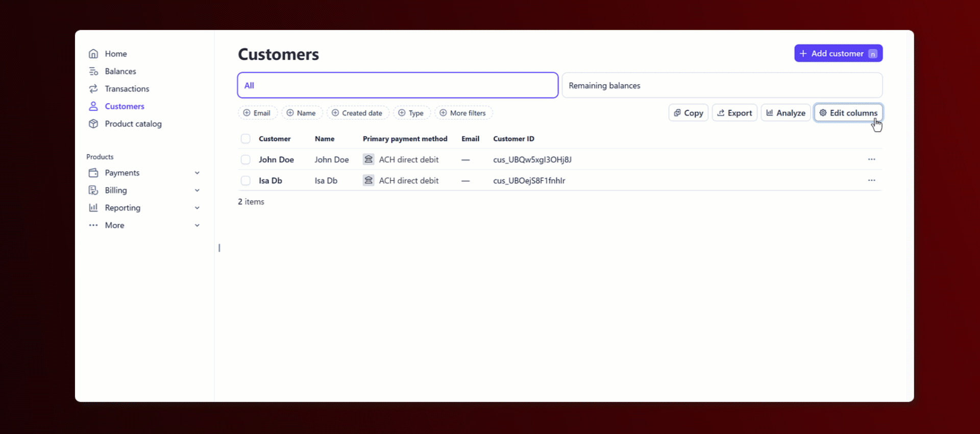Viewport: 980px width, 434px height.
Task: Click customer ID cus_UBQw5xgI3OHj8J
Action: click(532, 159)
